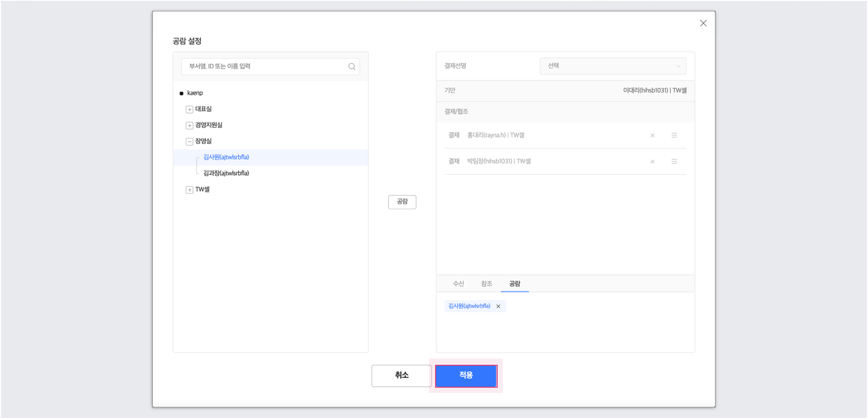
Task: Open the 결재선명 선택 dropdown
Action: [x=613, y=66]
